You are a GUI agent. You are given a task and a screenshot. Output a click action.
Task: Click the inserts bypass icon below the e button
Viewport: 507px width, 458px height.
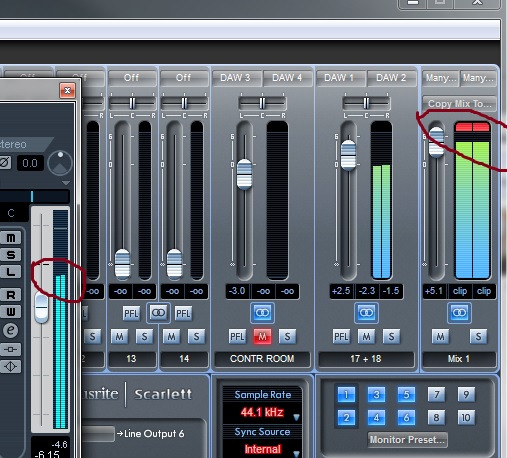point(11,349)
